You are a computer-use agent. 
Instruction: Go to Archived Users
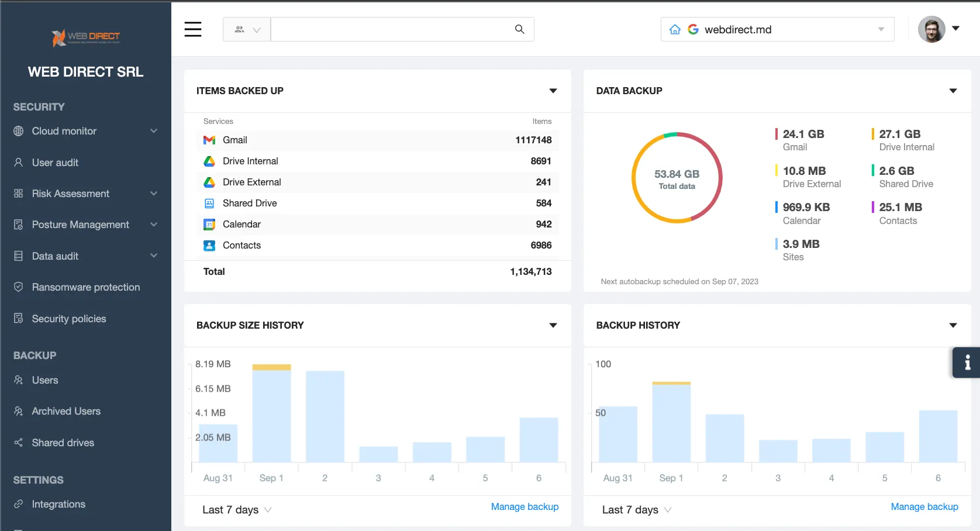click(x=66, y=411)
